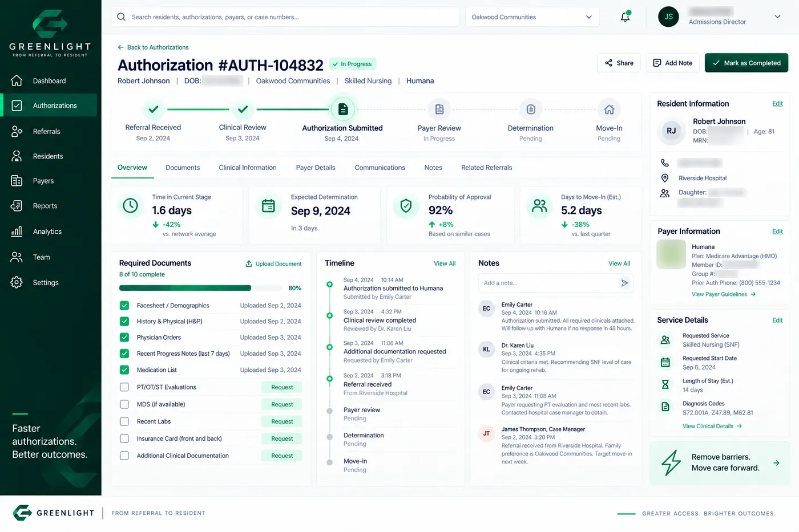Open the Communications tab
The height and width of the screenshot is (532, 799).
click(x=380, y=168)
